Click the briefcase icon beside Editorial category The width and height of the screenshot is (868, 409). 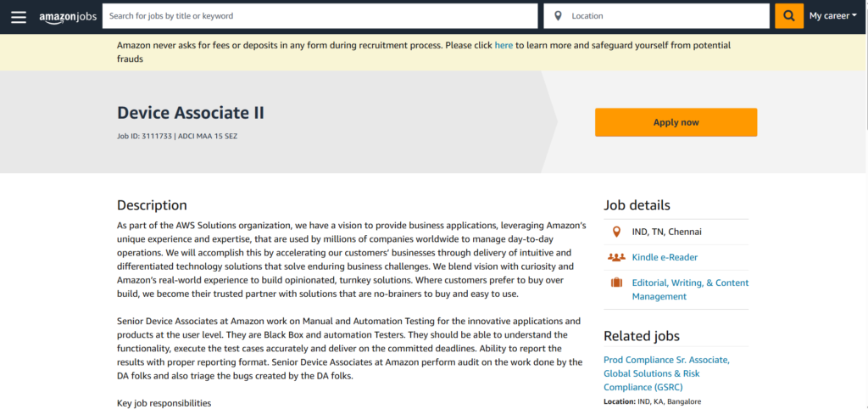tap(616, 283)
